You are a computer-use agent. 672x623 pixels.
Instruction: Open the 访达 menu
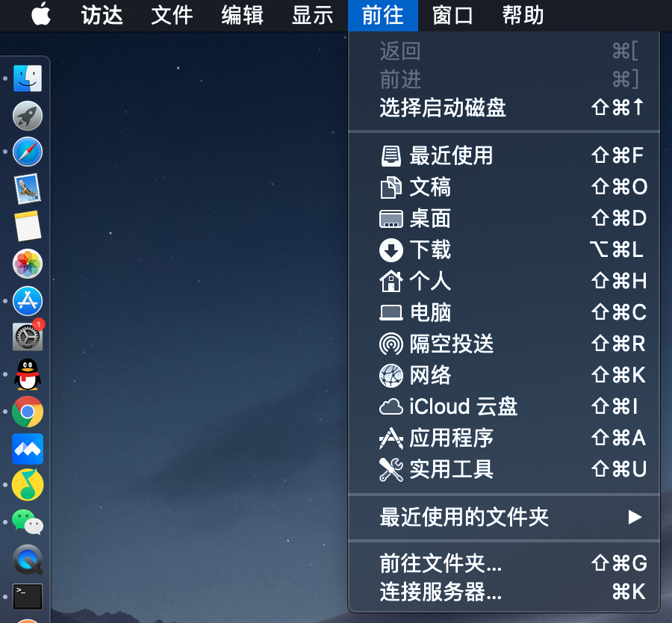[x=102, y=16]
